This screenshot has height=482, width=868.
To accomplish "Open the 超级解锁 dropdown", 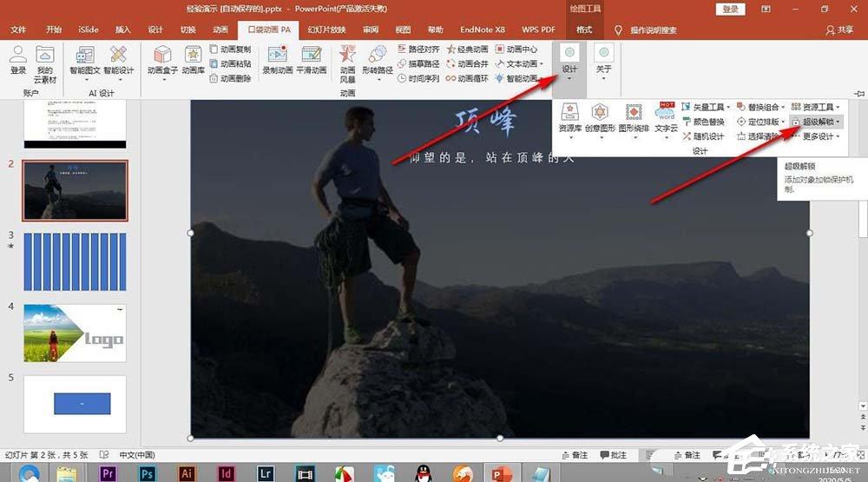I will 815,122.
